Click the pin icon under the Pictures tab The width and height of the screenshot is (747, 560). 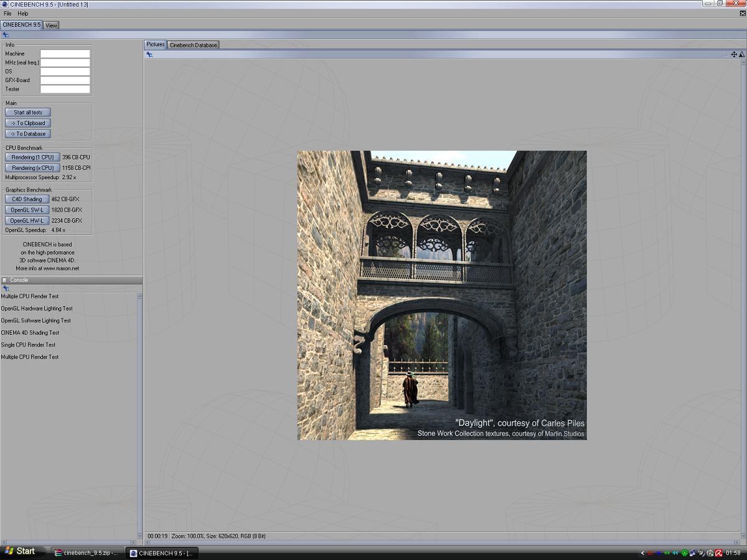[149, 55]
